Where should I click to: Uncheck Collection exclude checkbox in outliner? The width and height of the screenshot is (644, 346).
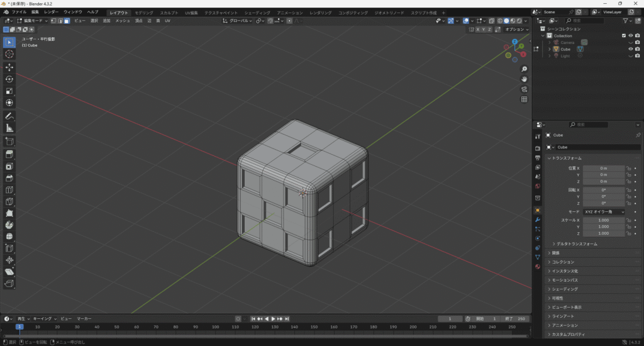pos(624,36)
